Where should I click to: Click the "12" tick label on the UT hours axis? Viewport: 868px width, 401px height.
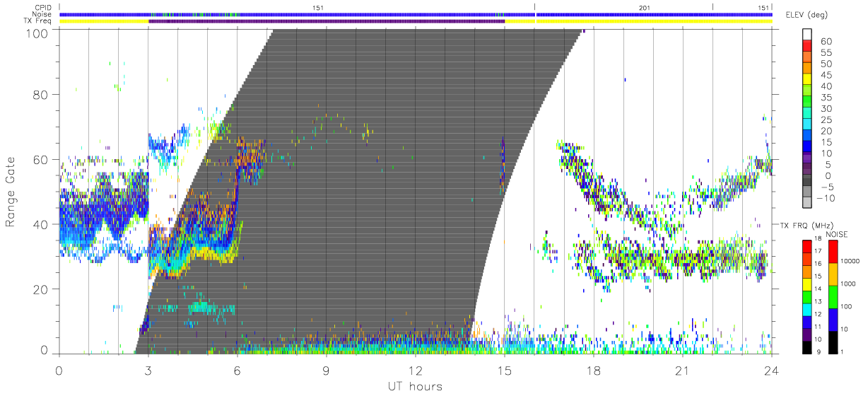[415, 370]
